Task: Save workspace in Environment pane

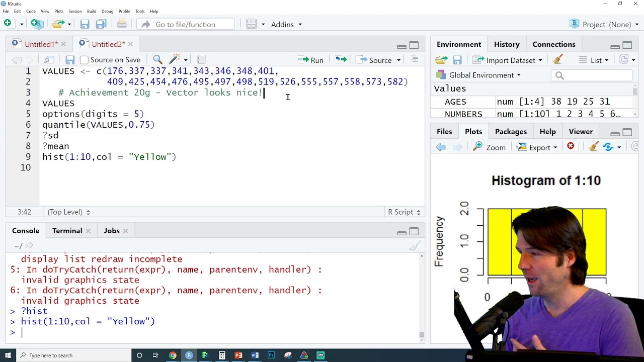Action: [x=457, y=60]
